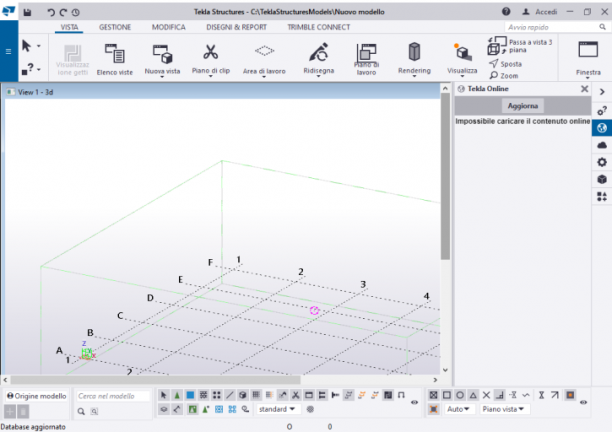Open the DISEGNI & REPORT tab

pos(237,27)
